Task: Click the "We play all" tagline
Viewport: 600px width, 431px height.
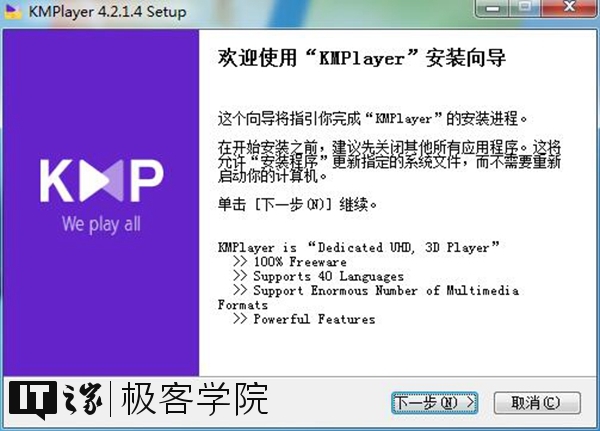Action: tap(101, 223)
